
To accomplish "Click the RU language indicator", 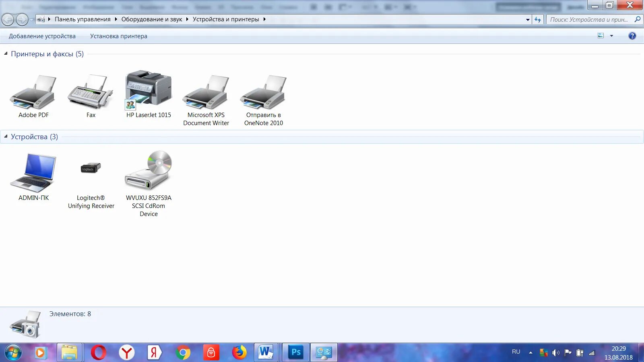I will (516, 352).
